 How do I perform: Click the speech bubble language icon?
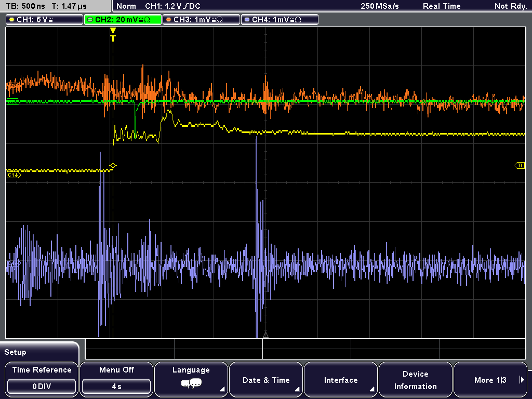(191, 384)
